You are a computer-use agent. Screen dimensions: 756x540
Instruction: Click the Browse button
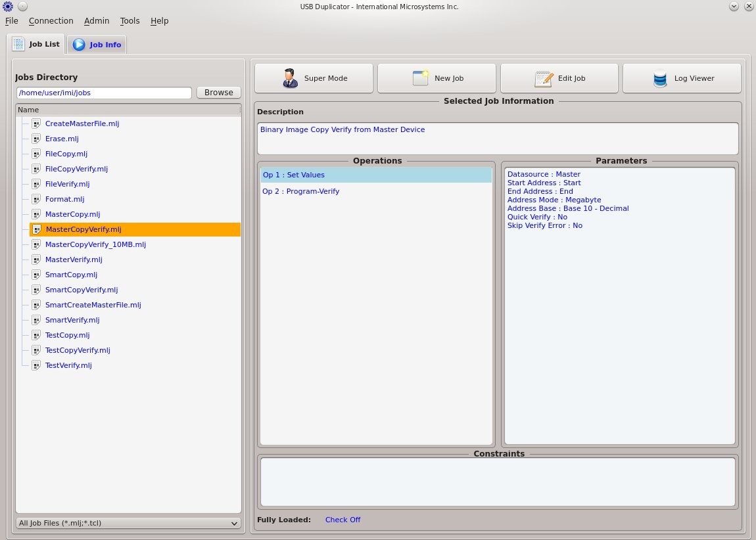pos(218,93)
